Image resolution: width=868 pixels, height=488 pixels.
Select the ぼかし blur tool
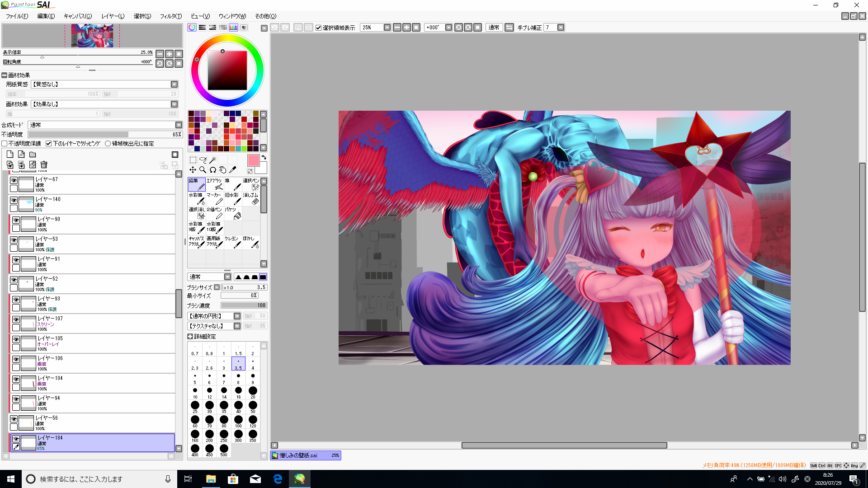point(251,242)
